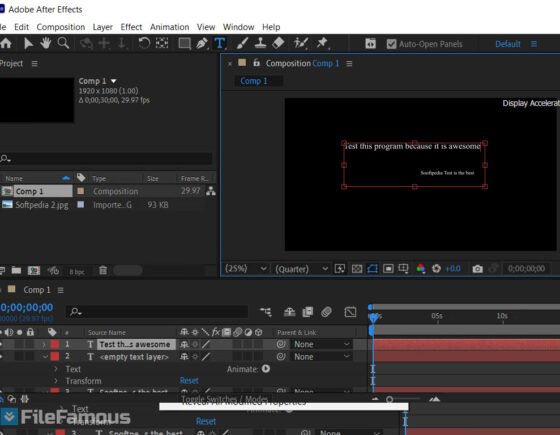Screen dimensions: 560x435
Task: Click the Animate button for Text
Action: click(x=266, y=369)
